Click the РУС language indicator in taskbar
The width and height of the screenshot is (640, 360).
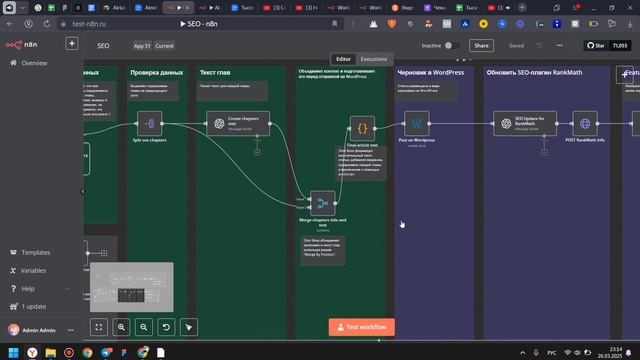click(551, 353)
